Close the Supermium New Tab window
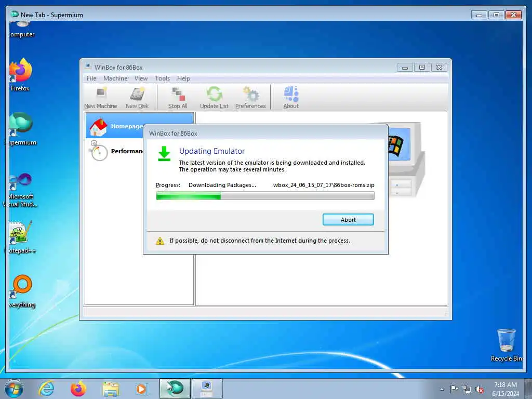 [x=513, y=15]
